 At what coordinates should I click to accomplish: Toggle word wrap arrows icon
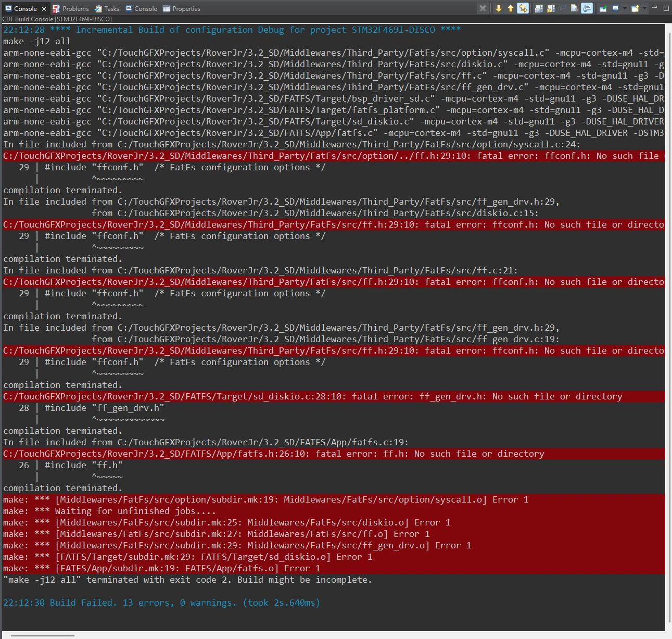523,8
